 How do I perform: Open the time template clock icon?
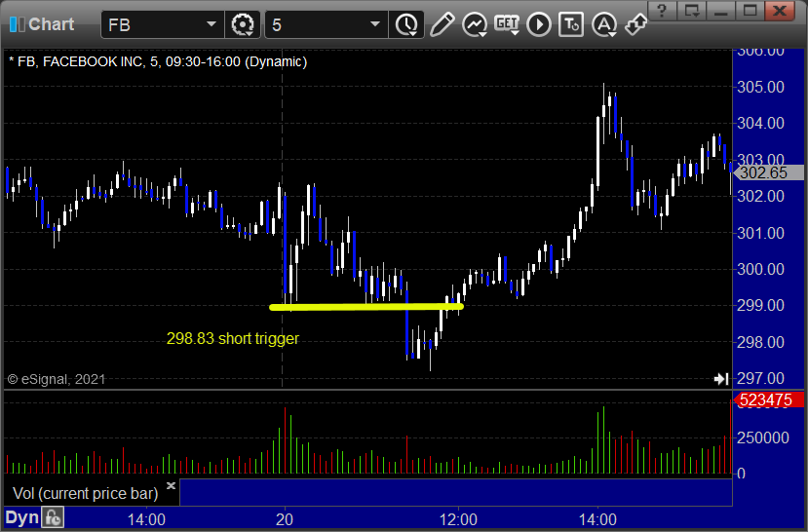[x=406, y=24]
